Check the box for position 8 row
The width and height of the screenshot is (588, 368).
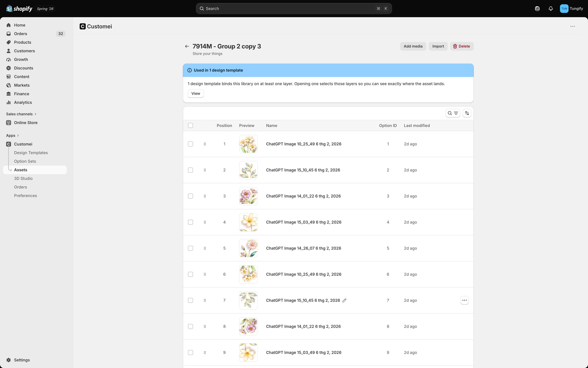190,326
